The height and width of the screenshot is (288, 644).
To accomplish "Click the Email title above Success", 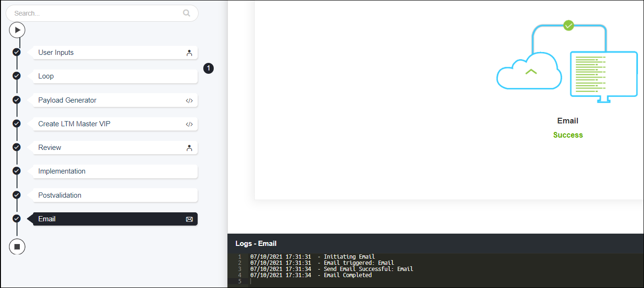I will pyautogui.click(x=568, y=121).
